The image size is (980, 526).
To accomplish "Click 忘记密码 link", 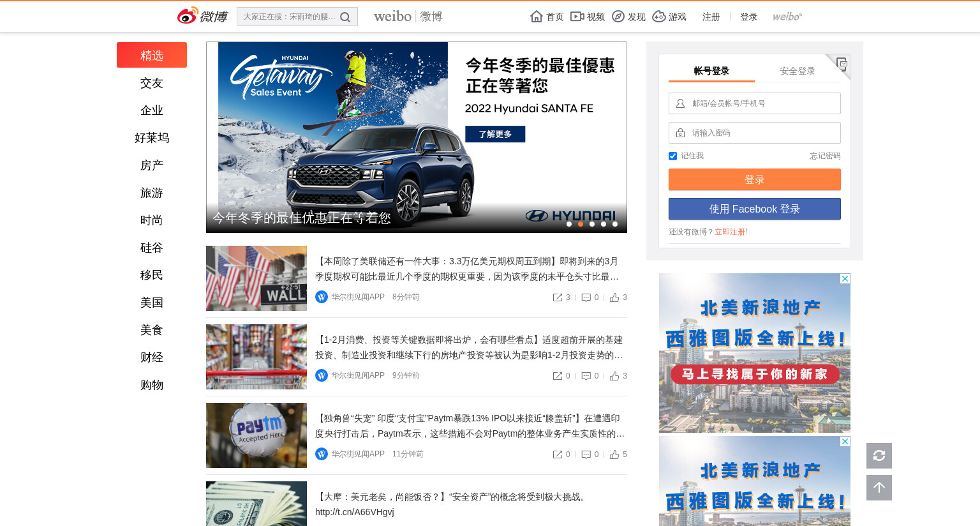I will (x=825, y=156).
